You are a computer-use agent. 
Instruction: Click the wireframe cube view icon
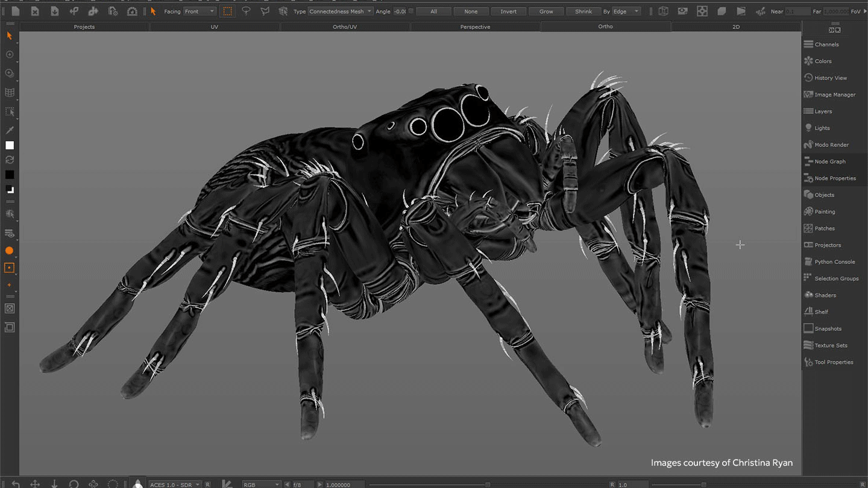[663, 11]
